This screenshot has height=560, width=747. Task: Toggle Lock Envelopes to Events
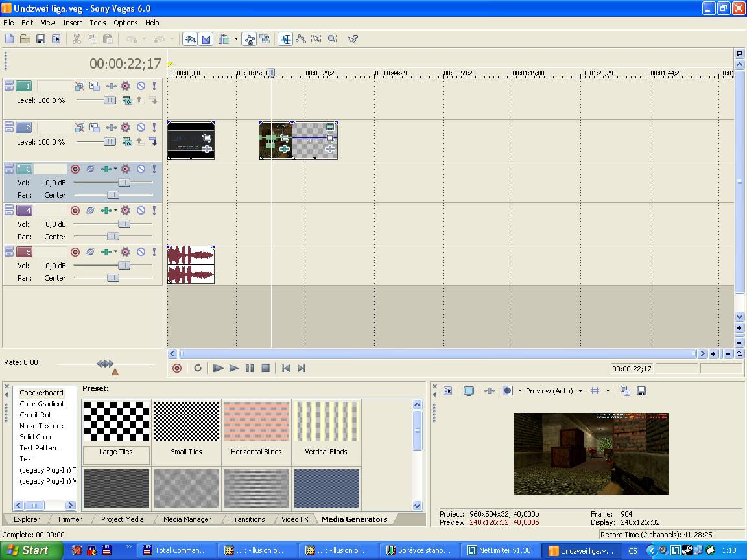[x=249, y=39]
